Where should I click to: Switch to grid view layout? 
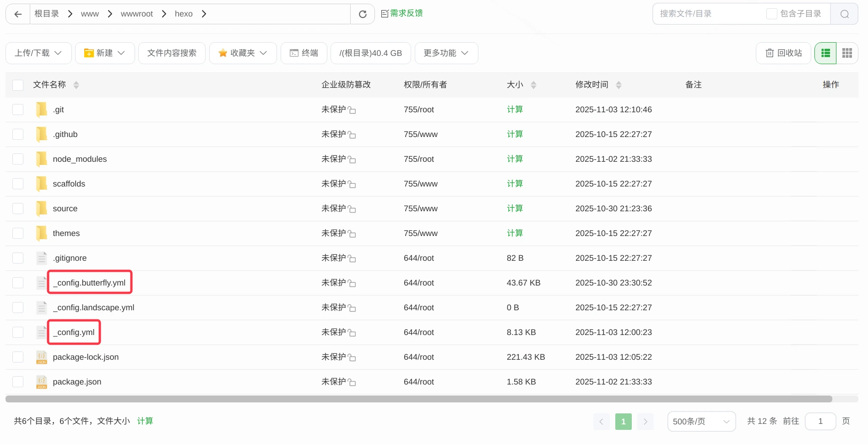846,53
